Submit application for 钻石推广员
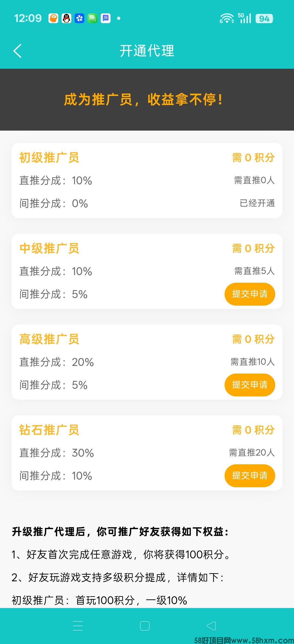Viewport: 294px width, 644px height. click(x=250, y=476)
